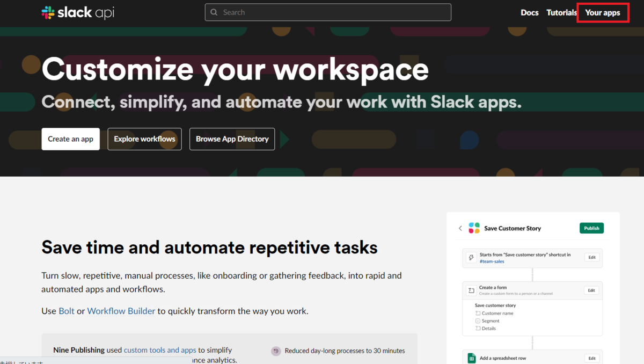This screenshot has height=364, width=644.
Task: Click the Save Customer Story title
Action: pos(513,228)
